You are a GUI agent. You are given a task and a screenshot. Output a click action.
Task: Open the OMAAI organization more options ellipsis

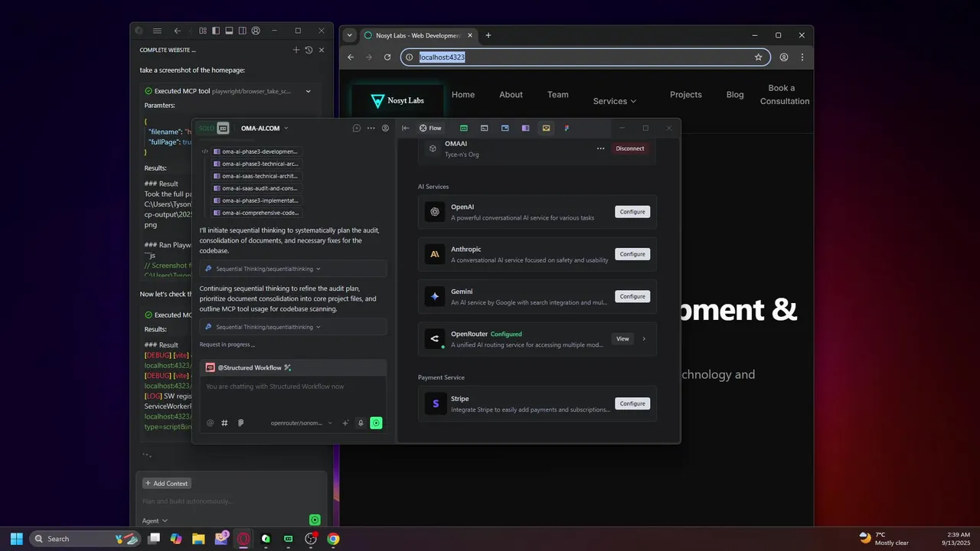tap(601, 148)
